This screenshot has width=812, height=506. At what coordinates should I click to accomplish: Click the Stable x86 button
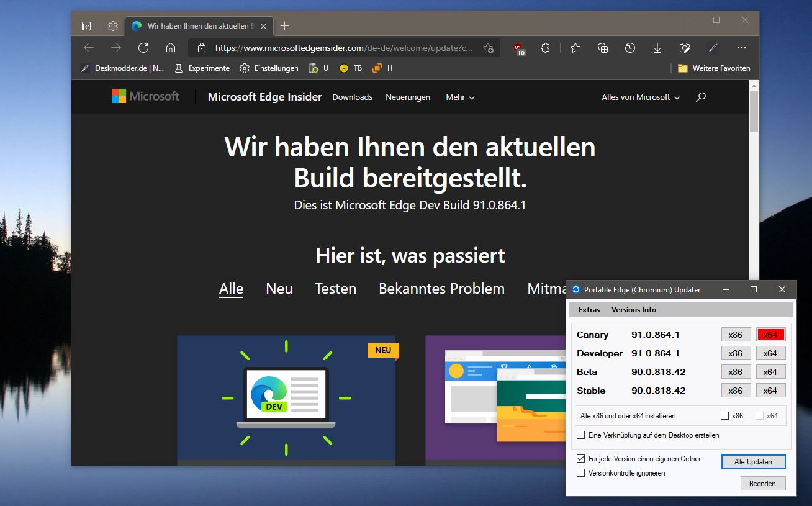click(x=736, y=391)
